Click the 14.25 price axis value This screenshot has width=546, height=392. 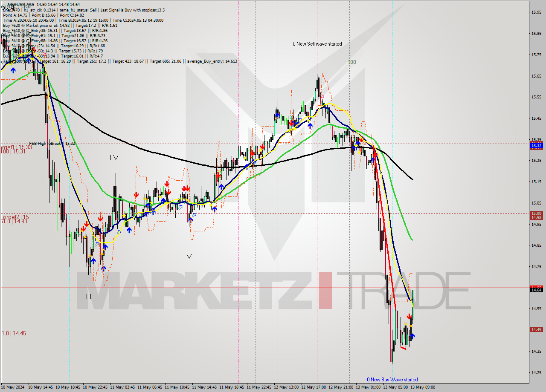click(x=536, y=372)
